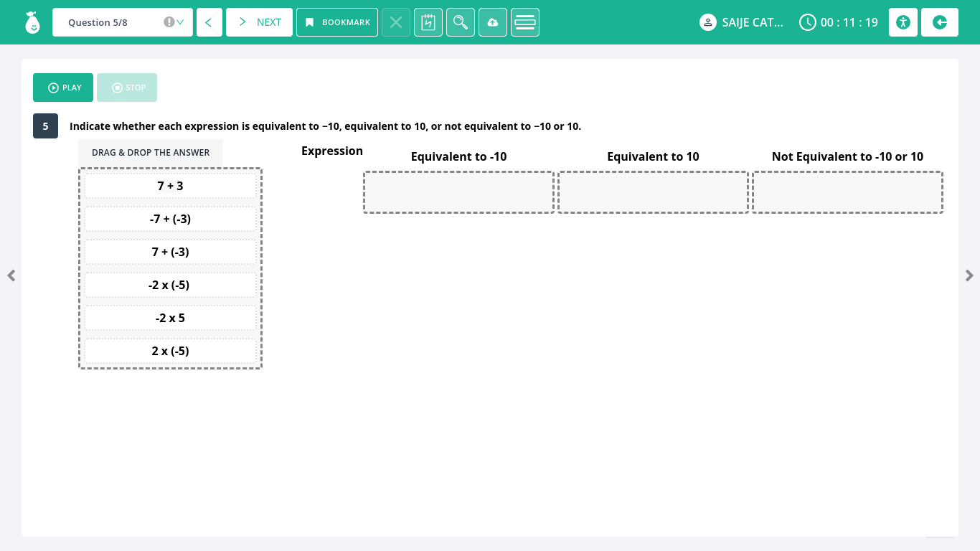The height and width of the screenshot is (551, 980).
Task: Go to the previous question arrow button
Action: tap(209, 22)
